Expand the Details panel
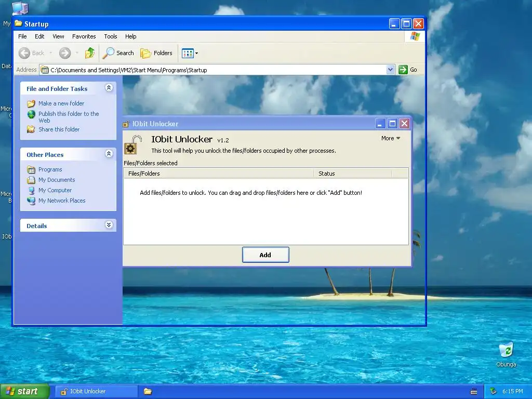 pyautogui.click(x=109, y=225)
